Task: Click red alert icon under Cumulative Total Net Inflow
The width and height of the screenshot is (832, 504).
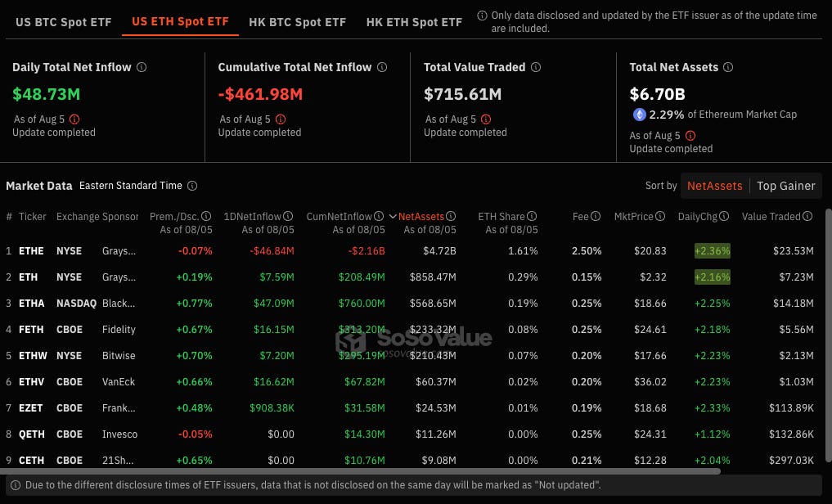Action: 281,119
